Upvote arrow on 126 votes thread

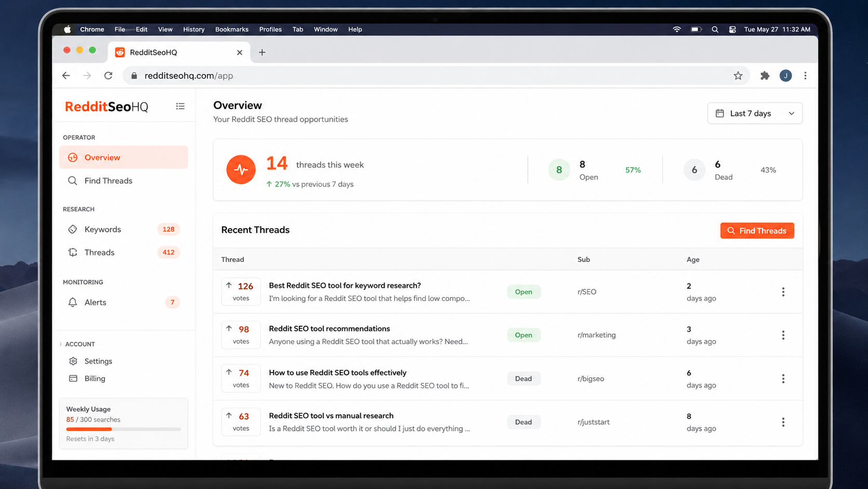pos(229,285)
